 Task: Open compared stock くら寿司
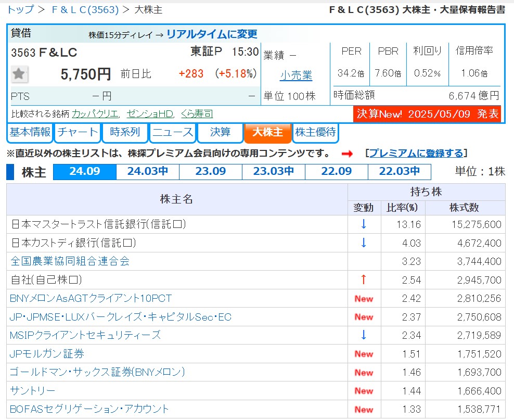197,114
